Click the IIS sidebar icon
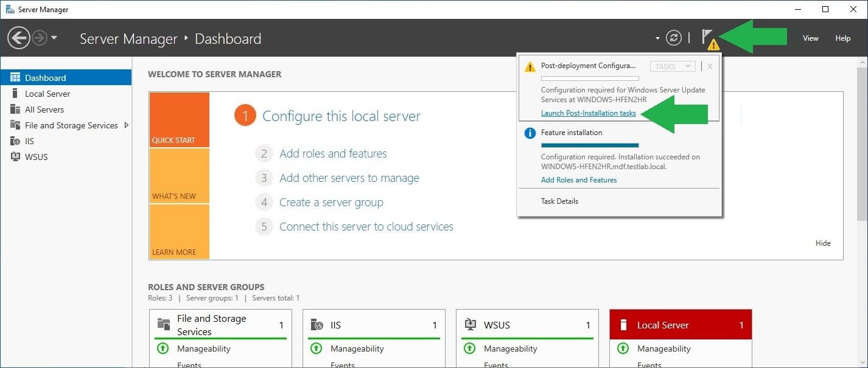The image size is (868, 368). (15, 141)
